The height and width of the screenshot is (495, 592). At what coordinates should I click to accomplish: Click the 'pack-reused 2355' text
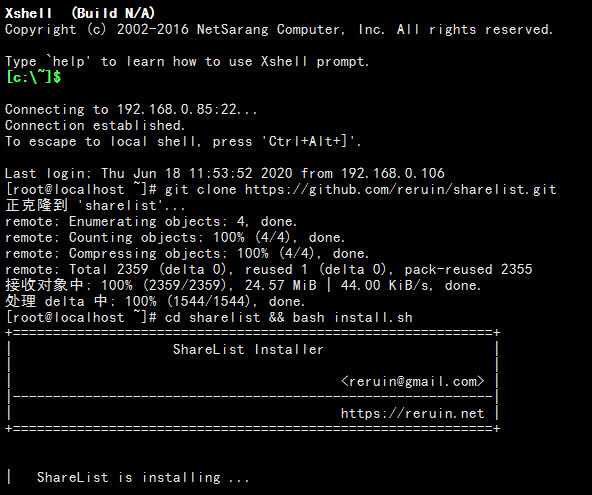[x=468, y=270]
